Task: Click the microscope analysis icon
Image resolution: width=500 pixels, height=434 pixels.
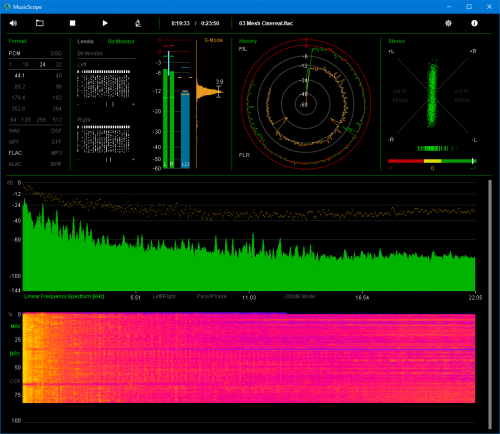Action: (x=138, y=23)
